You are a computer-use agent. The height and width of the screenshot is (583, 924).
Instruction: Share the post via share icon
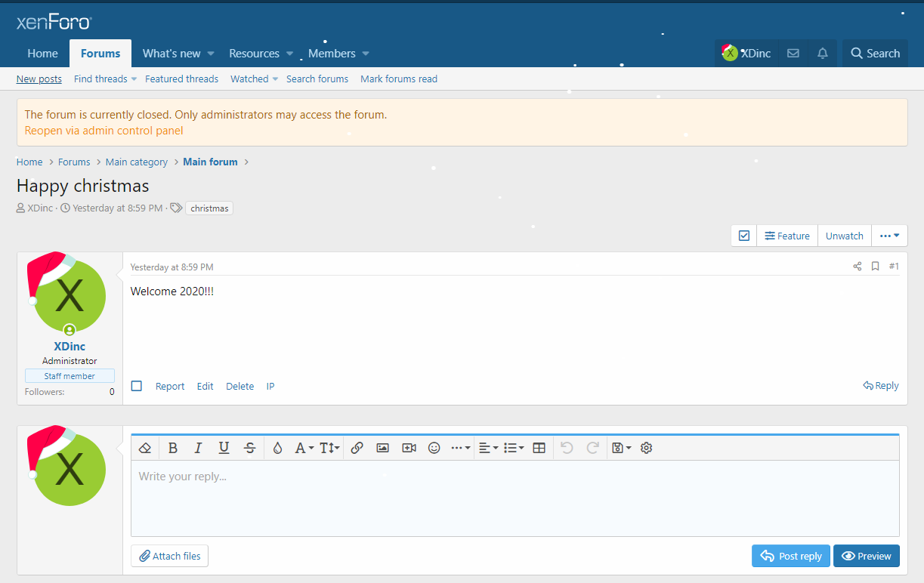click(858, 267)
